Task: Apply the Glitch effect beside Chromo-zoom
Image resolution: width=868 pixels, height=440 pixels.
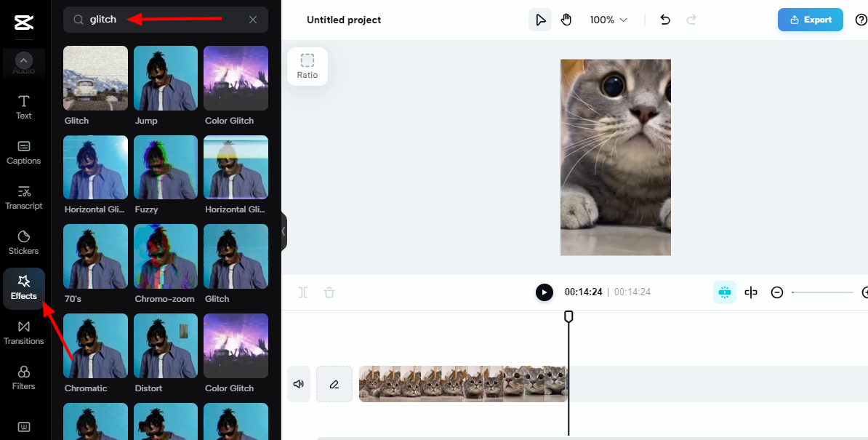Action: [x=236, y=256]
